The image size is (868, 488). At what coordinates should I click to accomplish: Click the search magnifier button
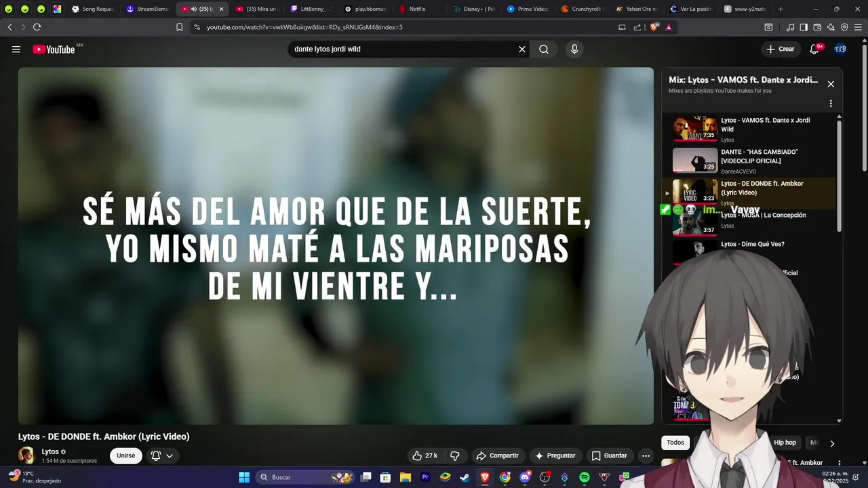(x=544, y=49)
